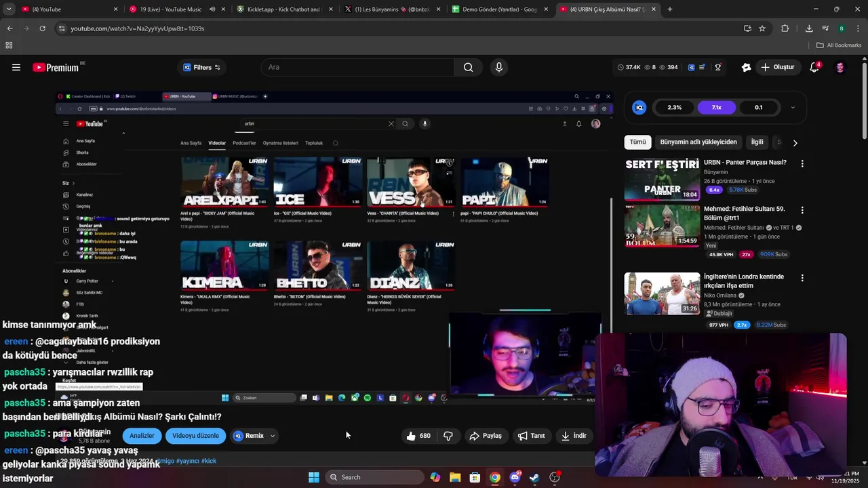Expand the Remix dropdown arrow
The width and height of the screenshot is (868, 488).
pos(273,436)
